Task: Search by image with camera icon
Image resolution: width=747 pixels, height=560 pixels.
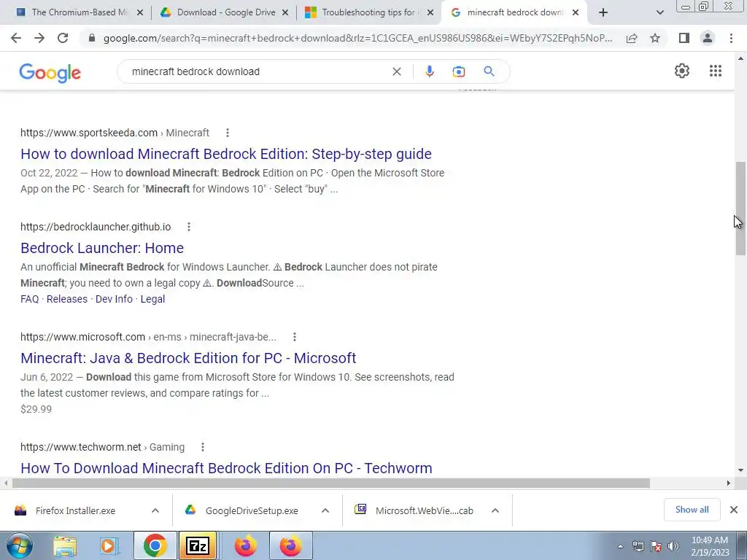Action: pyautogui.click(x=458, y=71)
